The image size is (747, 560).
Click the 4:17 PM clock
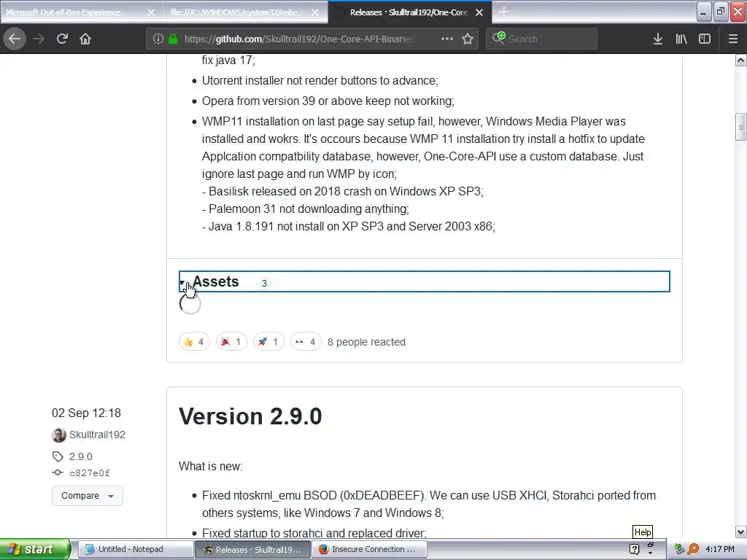[x=720, y=549]
